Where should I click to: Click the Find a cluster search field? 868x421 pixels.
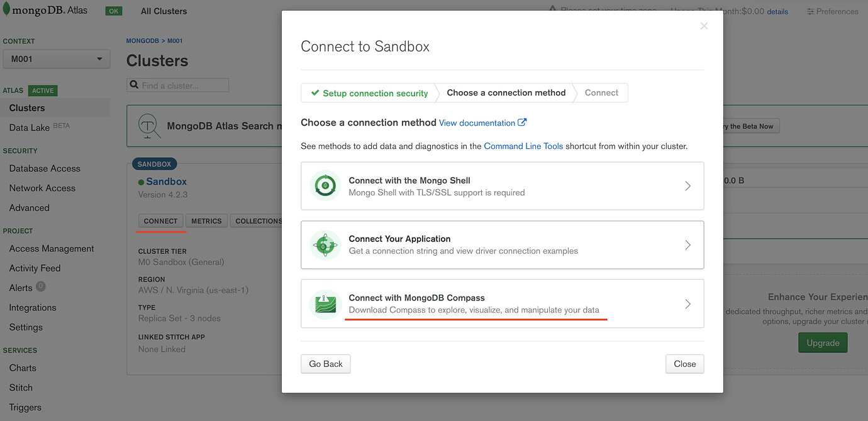pos(183,85)
